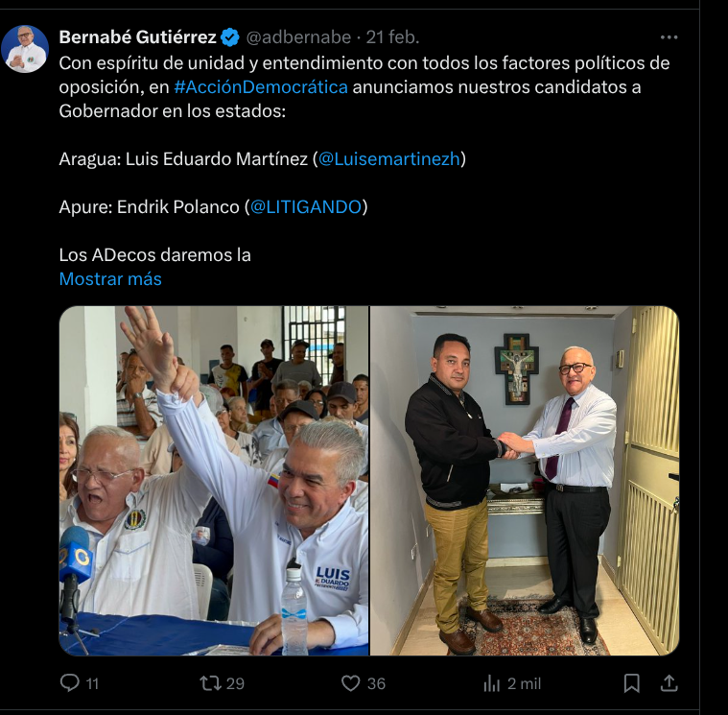Visit @LITIGANDO mention link
Screen dimensions: 728x715
coord(306,206)
